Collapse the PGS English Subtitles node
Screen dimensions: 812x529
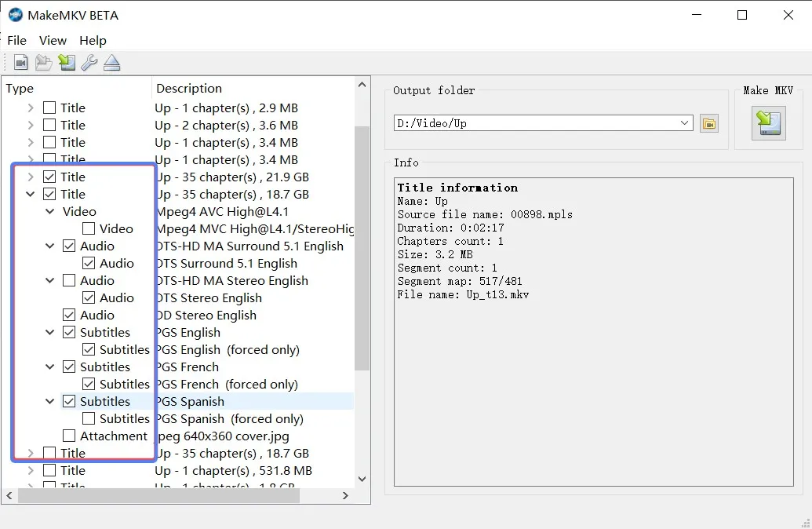(49, 332)
